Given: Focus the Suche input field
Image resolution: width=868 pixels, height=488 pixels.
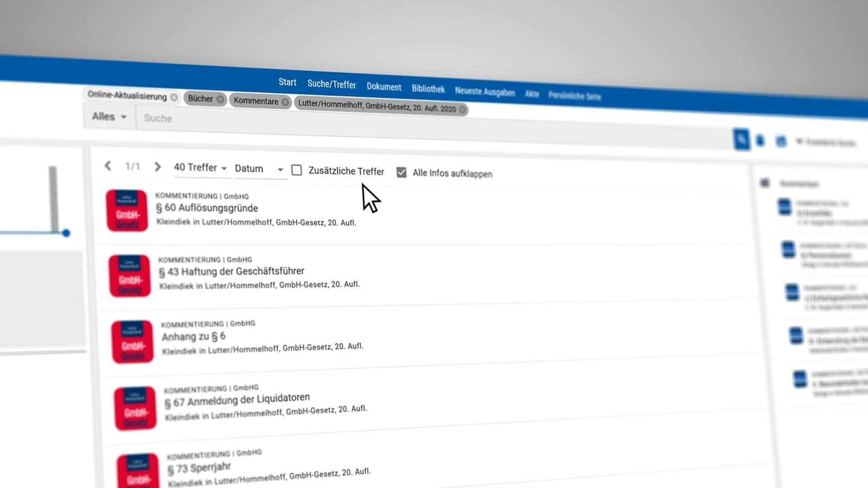Looking at the screenshot, I should [x=433, y=128].
